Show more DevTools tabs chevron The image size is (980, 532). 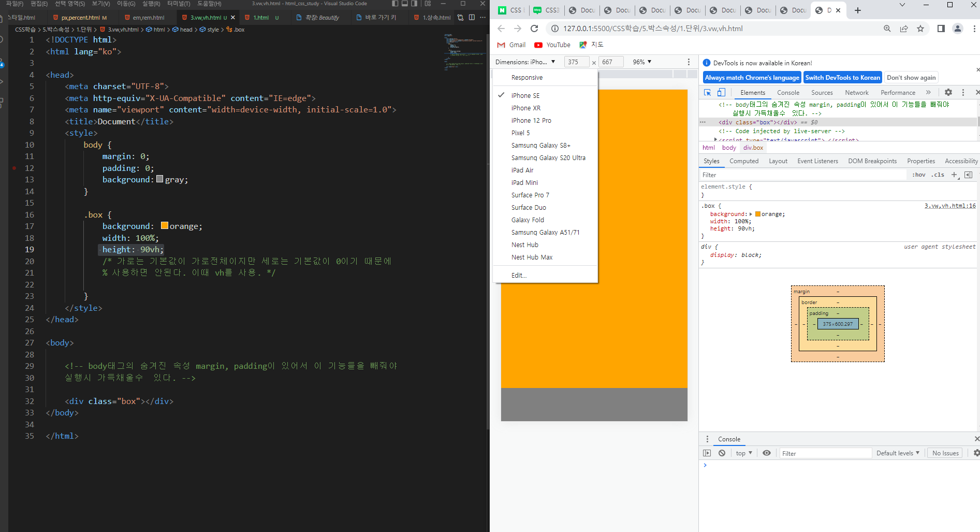click(928, 92)
